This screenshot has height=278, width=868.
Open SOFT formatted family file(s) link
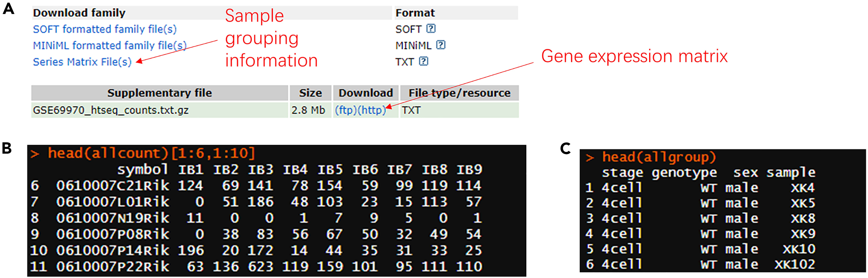click(105, 29)
